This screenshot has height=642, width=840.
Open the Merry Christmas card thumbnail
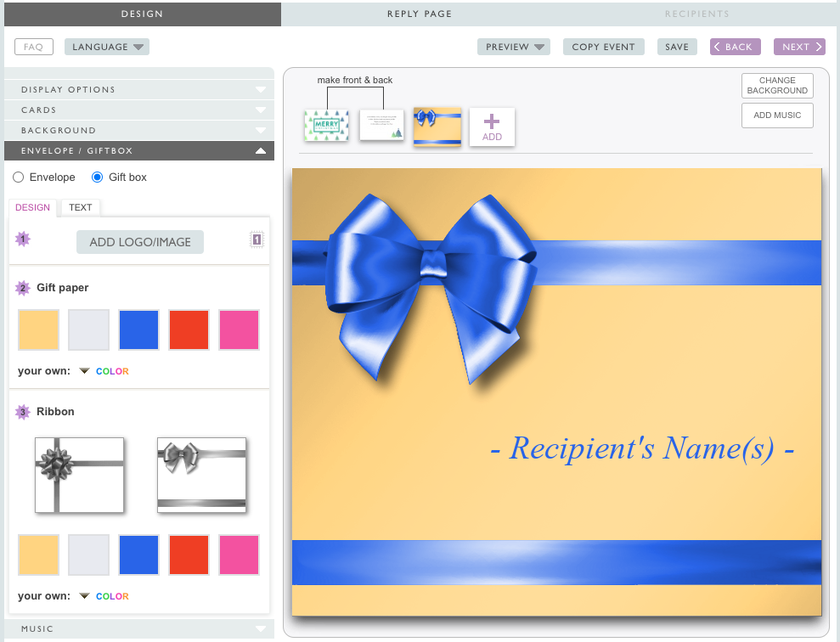coord(327,126)
